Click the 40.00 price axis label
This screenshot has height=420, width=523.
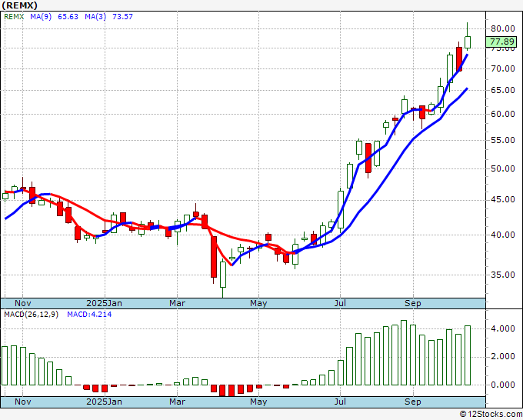[503, 235]
